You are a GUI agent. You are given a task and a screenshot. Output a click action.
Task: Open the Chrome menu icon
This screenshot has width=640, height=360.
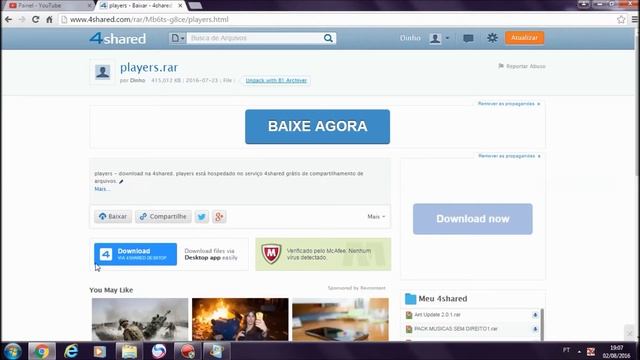[635, 19]
